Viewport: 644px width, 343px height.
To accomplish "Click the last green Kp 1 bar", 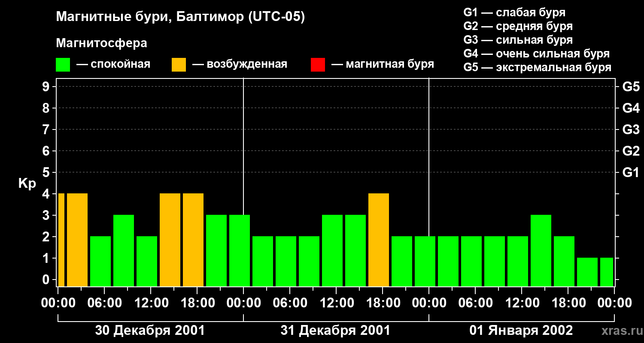I will tap(606, 272).
